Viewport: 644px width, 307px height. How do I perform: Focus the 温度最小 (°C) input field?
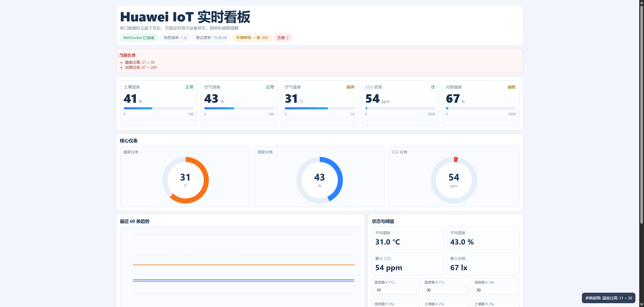click(x=395, y=290)
